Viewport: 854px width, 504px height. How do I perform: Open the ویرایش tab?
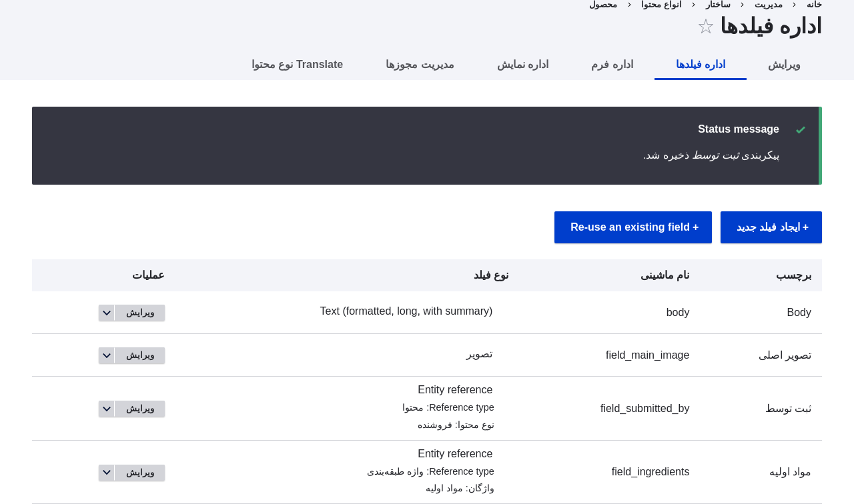click(784, 63)
